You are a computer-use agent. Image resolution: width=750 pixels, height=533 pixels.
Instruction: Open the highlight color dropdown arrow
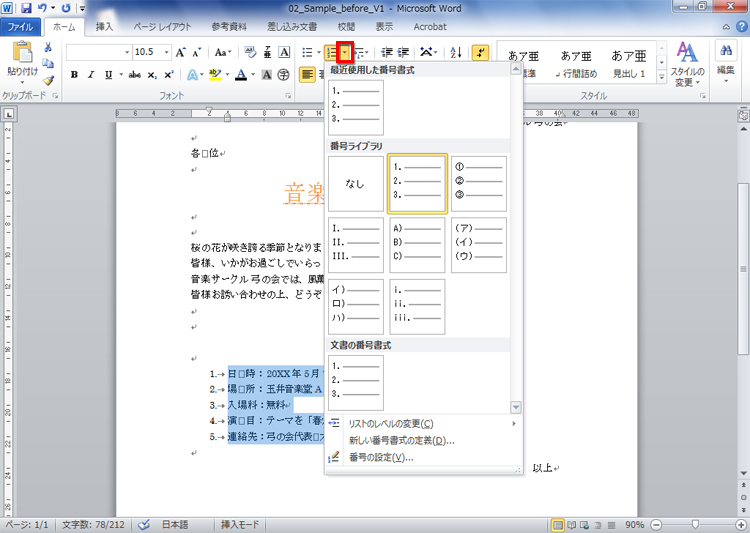[x=227, y=75]
